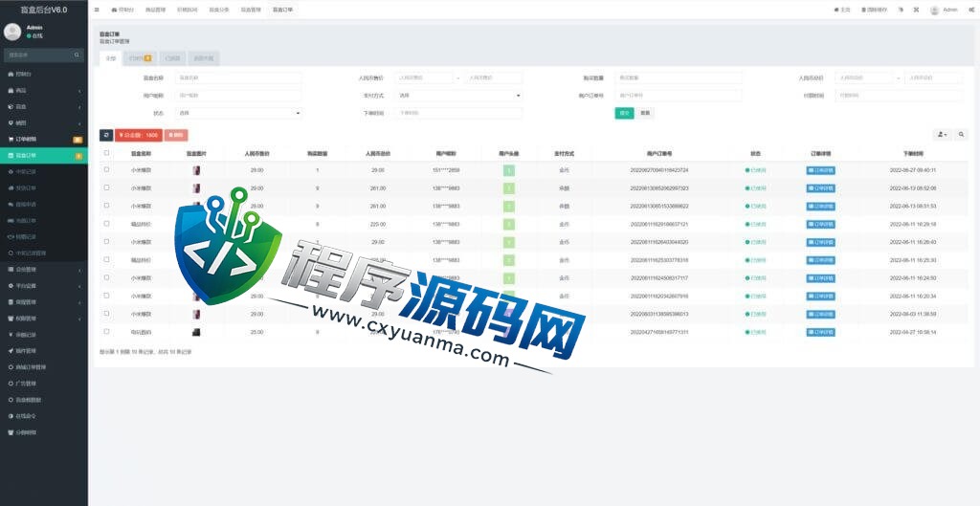Focus the 下单时间 date input field

(x=458, y=113)
